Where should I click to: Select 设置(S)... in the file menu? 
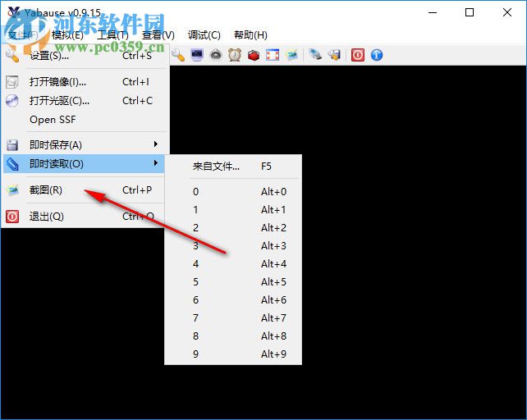pyautogui.click(x=84, y=56)
